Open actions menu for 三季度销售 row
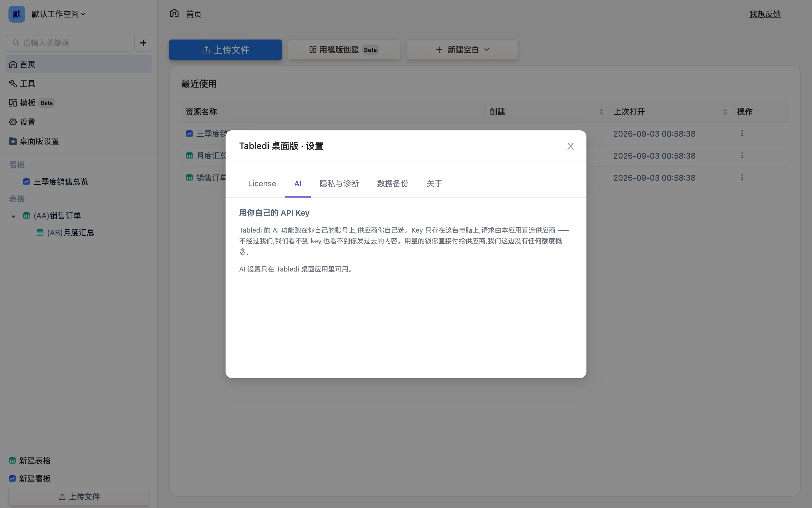The width and height of the screenshot is (812, 508). click(742, 133)
